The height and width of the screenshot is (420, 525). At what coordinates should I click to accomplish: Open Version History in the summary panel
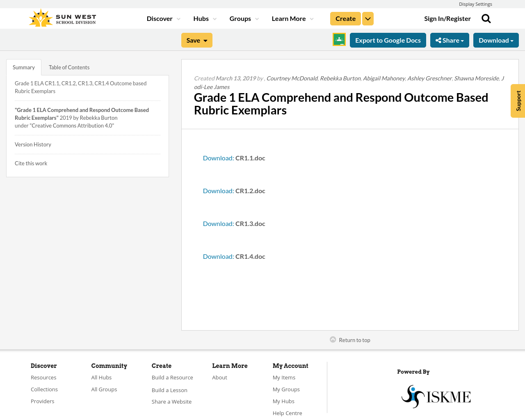pos(33,144)
